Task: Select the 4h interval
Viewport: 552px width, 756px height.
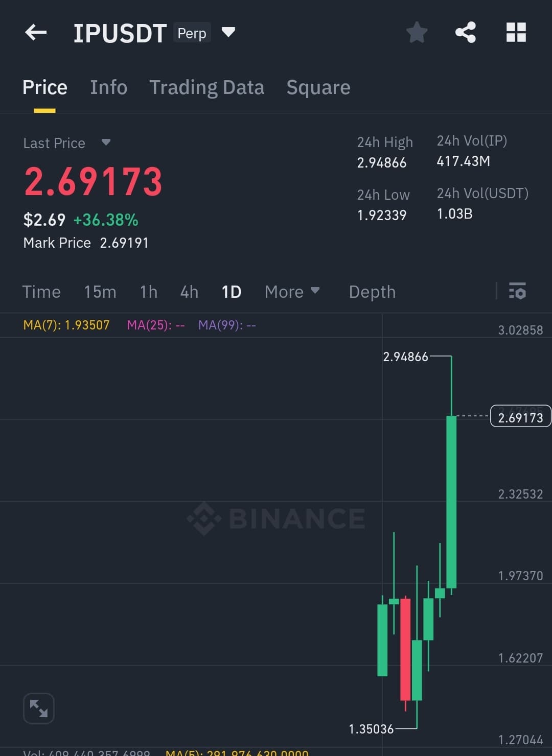Action: (x=189, y=292)
